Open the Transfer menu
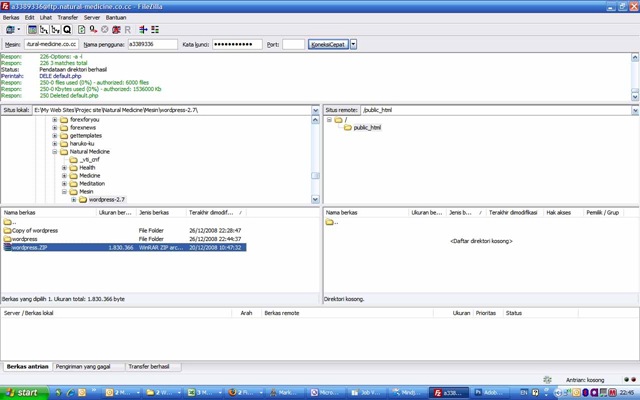 tap(68, 18)
